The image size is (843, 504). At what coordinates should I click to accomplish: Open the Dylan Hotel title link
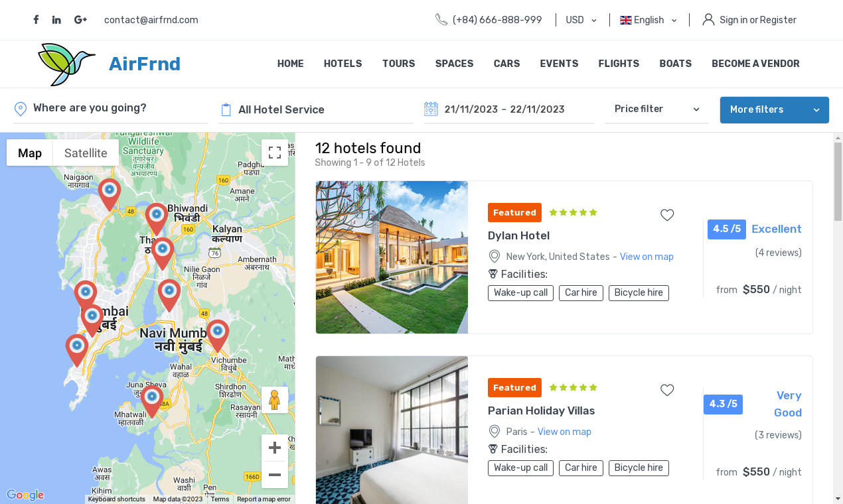518,235
